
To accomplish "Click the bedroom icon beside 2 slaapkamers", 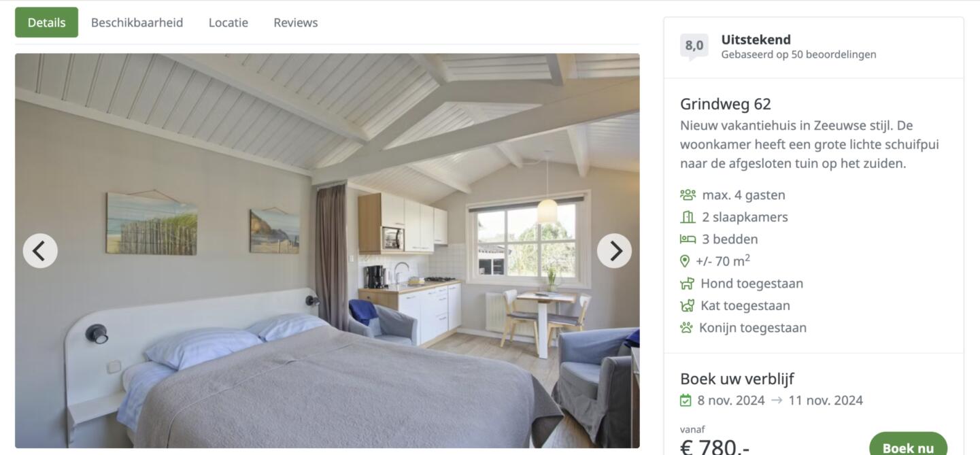I will coord(688,217).
